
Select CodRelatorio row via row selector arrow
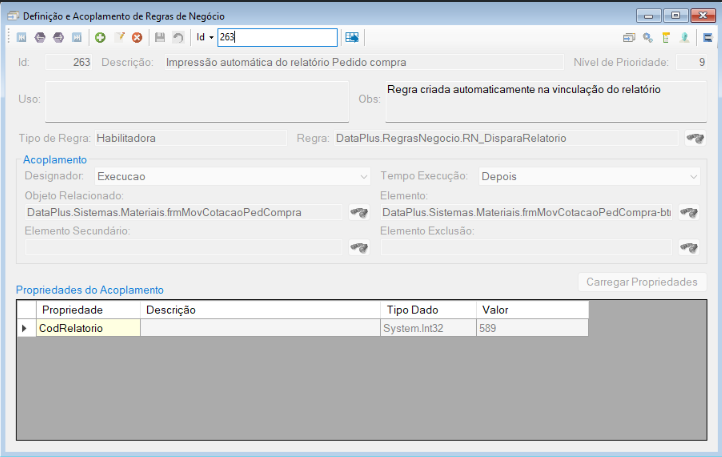coord(27,328)
